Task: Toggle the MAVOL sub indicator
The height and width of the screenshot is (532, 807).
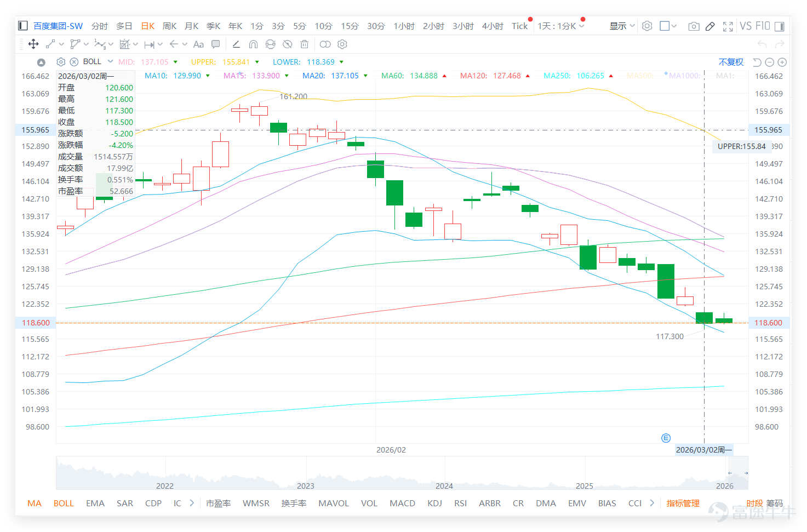Action: [334, 503]
